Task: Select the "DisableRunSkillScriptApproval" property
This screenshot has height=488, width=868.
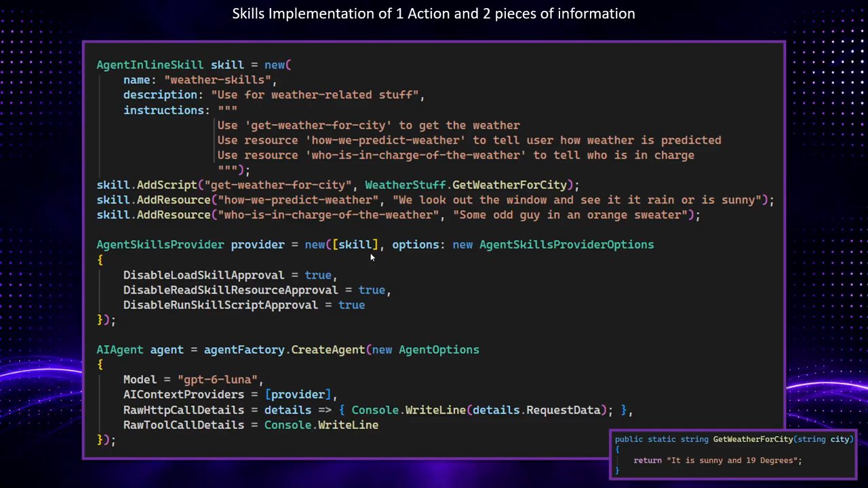Action: pos(220,305)
